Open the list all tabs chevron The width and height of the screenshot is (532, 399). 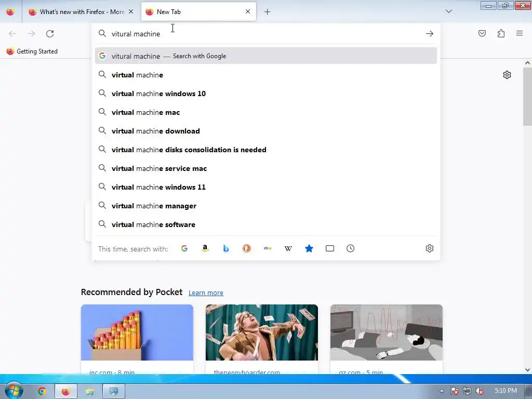(448, 11)
